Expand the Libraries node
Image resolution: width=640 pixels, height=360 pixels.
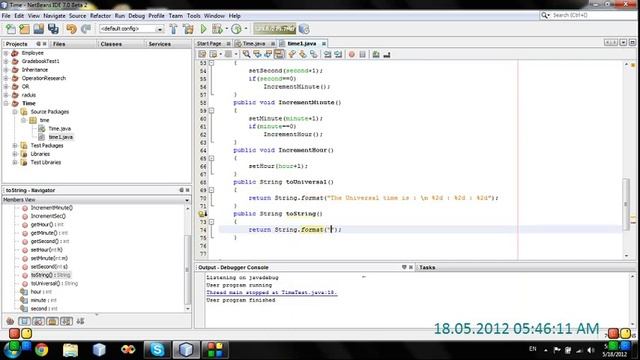pyautogui.click(x=15, y=154)
